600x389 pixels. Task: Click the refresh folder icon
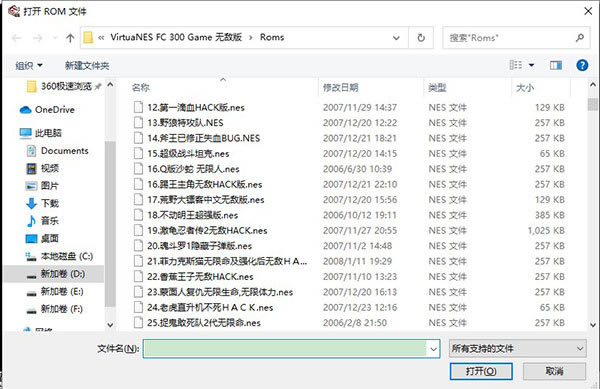(x=421, y=37)
